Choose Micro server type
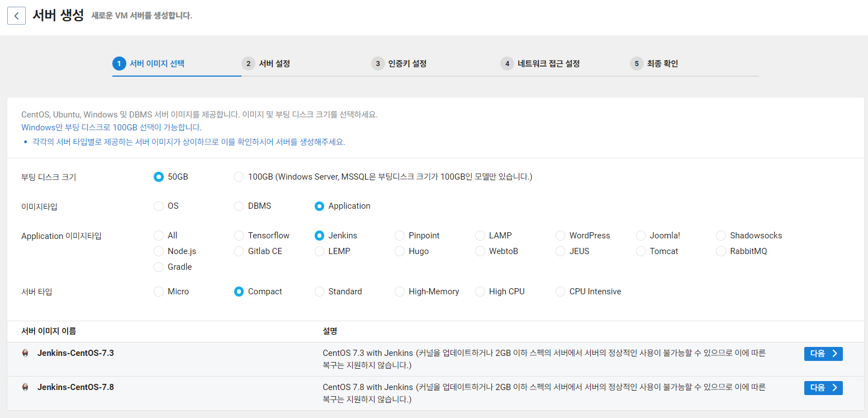 (159, 292)
